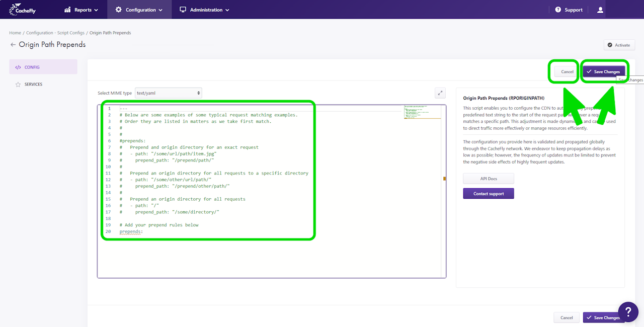Click the top Cancel button

pyautogui.click(x=567, y=72)
